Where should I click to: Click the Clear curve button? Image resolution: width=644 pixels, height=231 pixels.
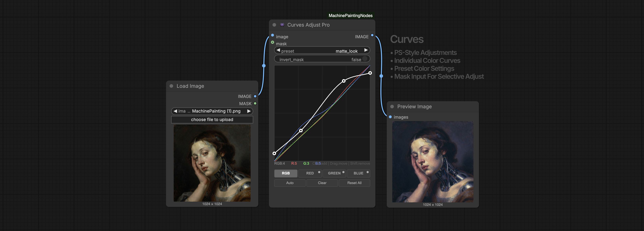(x=322, y=183)
